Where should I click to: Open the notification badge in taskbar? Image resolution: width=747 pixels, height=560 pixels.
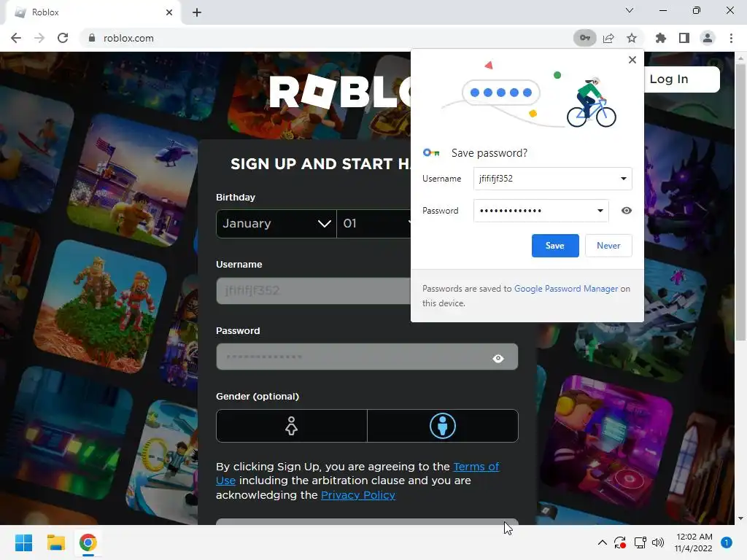click(727, 542)
